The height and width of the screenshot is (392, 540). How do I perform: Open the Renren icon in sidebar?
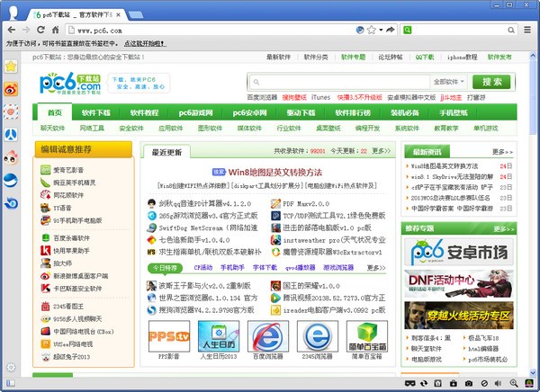point(11,135)
